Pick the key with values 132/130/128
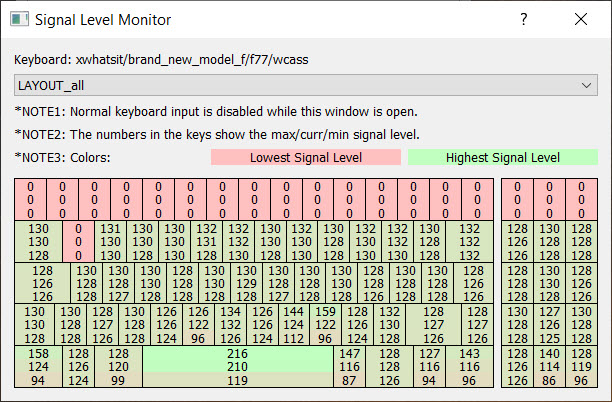 390,325
